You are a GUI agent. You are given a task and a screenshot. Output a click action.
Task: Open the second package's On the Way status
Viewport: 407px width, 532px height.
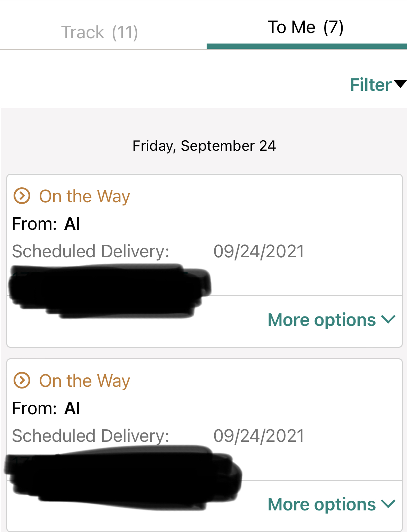(x=85, y=381)
